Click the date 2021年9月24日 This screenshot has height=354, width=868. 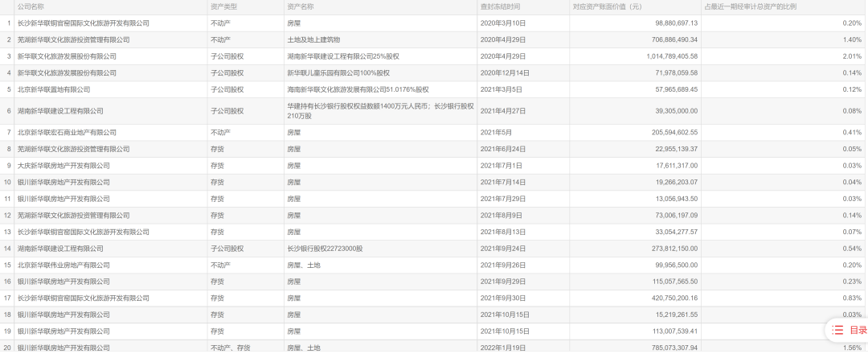502,249
